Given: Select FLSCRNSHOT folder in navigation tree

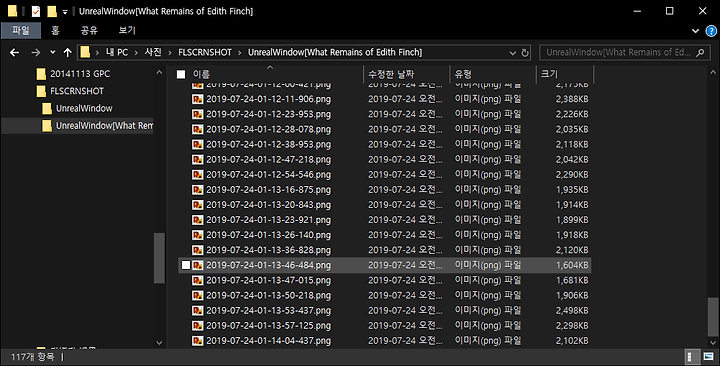Looking at the screenshot, I should 77,91.
